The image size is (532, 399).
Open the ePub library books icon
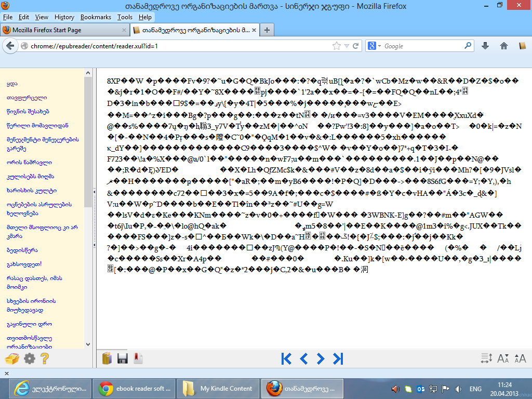107,358
